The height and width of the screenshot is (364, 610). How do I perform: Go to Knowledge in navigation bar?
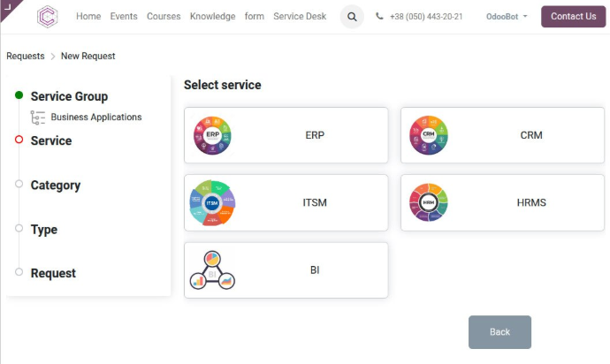click(212, 17)
